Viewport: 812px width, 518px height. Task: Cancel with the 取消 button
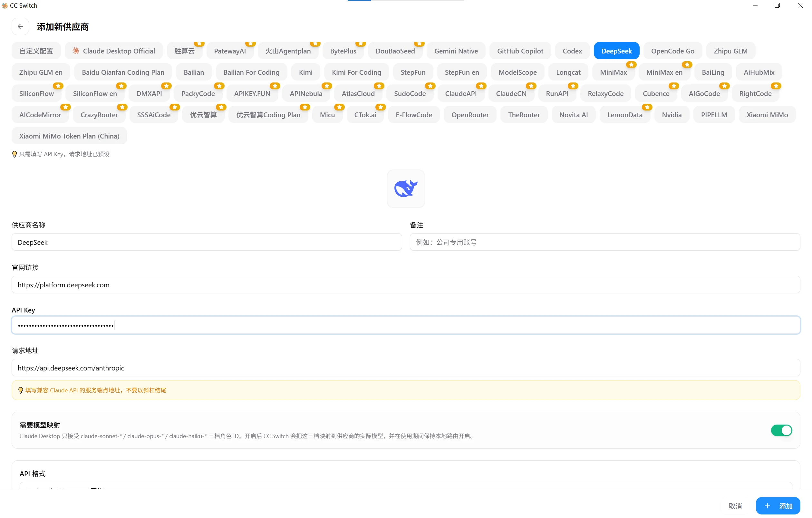coord(735,505)
